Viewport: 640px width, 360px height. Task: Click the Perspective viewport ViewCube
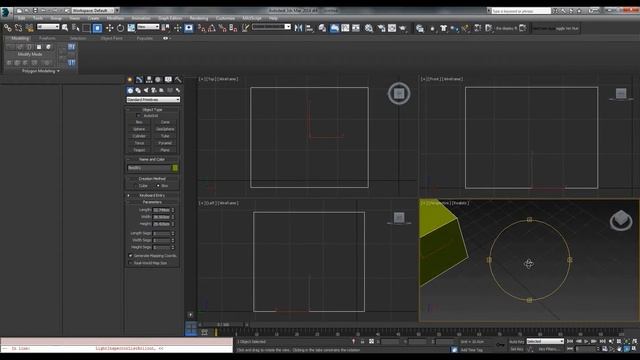pos(621,220)
